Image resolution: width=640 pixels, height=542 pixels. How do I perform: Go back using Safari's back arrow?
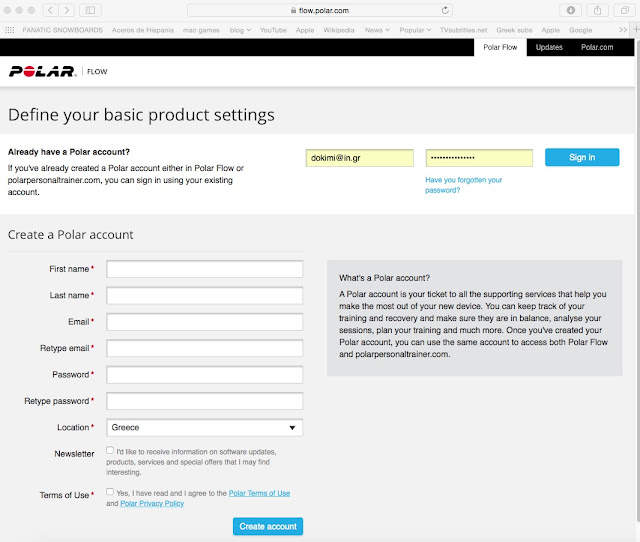[x=51, y=10]
